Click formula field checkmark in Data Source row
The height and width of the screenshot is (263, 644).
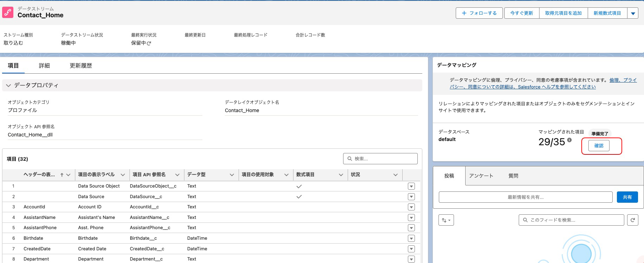tap(299, 197)
